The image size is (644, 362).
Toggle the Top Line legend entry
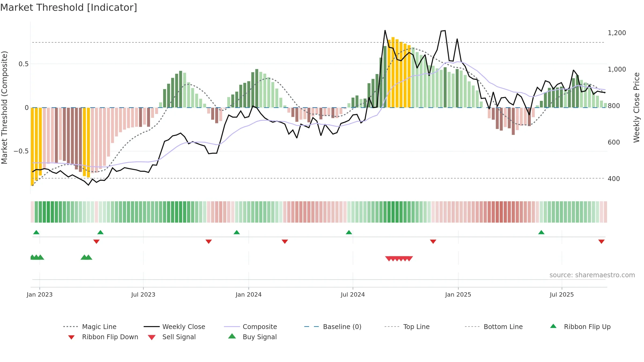click(407, 327)
